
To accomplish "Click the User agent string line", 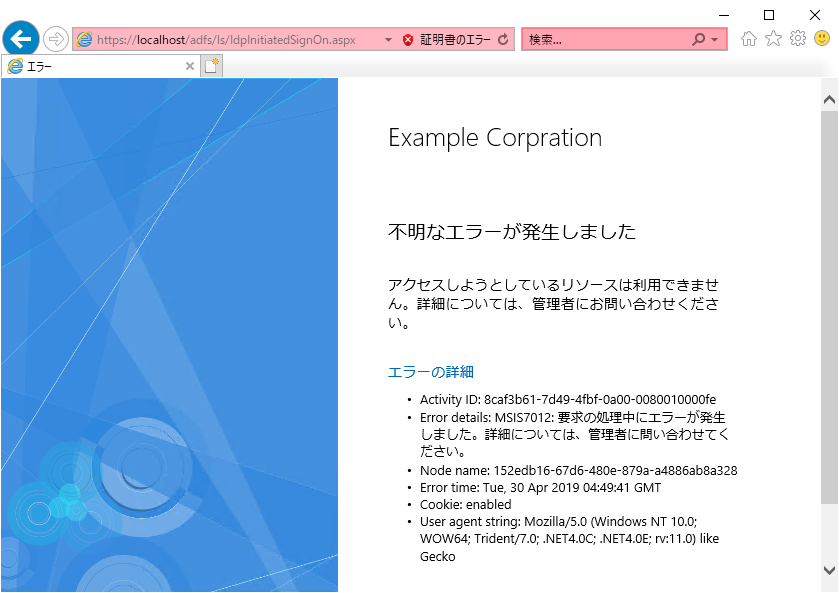I will (x=569, y=539).
